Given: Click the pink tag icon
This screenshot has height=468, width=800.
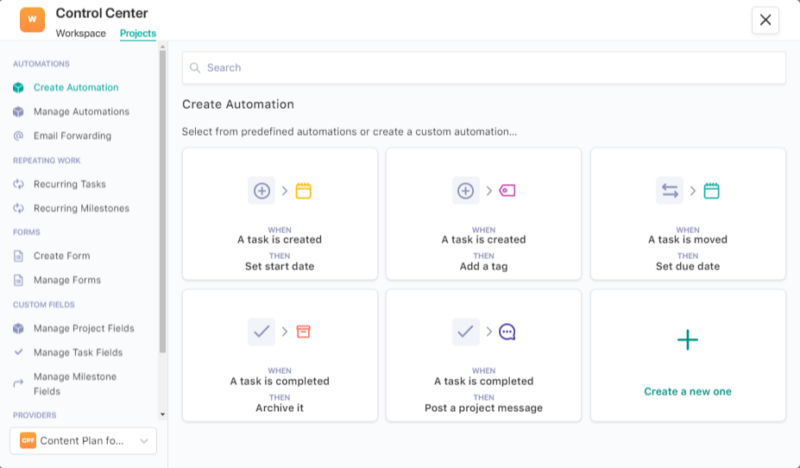Looking at the screenshot, I should click(x=507, y=190).
